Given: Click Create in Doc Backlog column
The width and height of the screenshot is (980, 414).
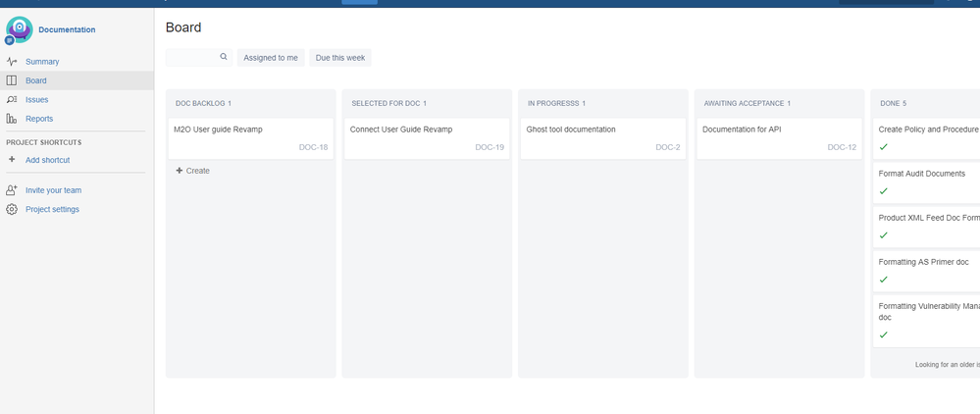Looking at the screenshot, I should 192,171.
